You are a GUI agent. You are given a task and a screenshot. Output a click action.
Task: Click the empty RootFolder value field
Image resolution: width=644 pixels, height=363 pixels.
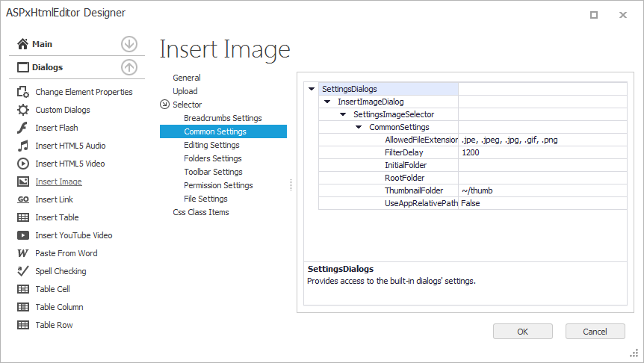point(542,178)
